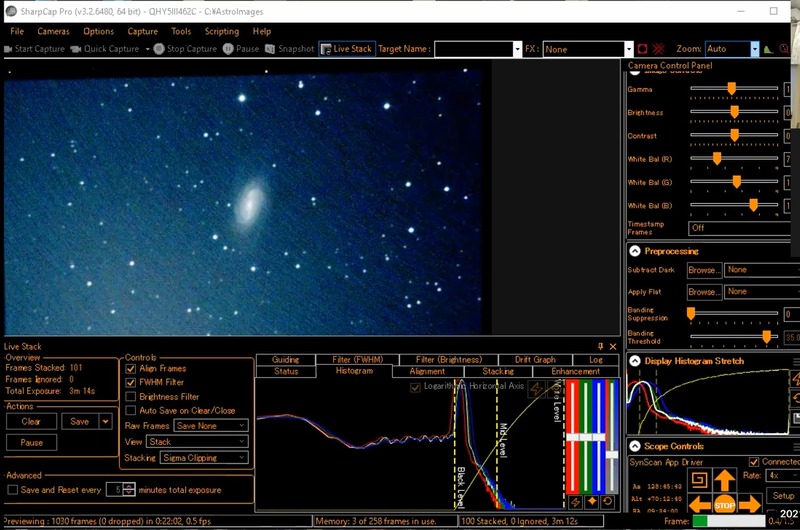Click Browse for Subtract Dark
The height and width of the screenshot is (530, 800).
point(704,270)
